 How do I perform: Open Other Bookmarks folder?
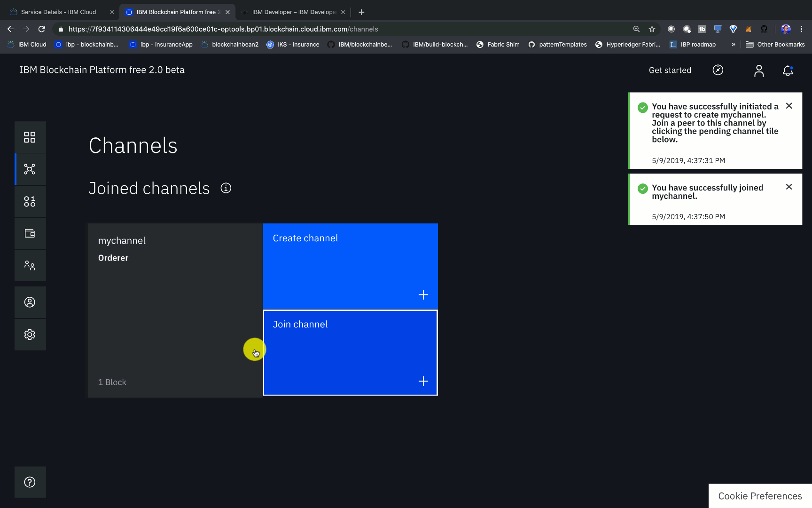(775, 44)
